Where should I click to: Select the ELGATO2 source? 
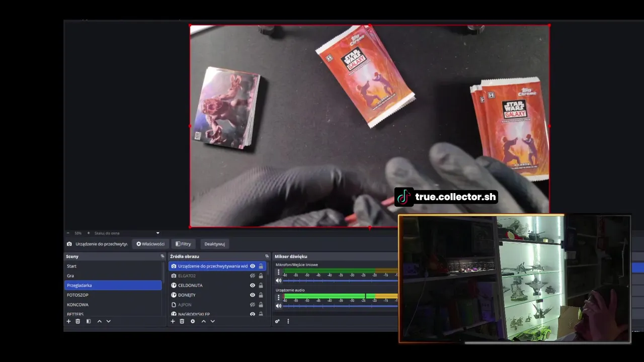[217, 276]
